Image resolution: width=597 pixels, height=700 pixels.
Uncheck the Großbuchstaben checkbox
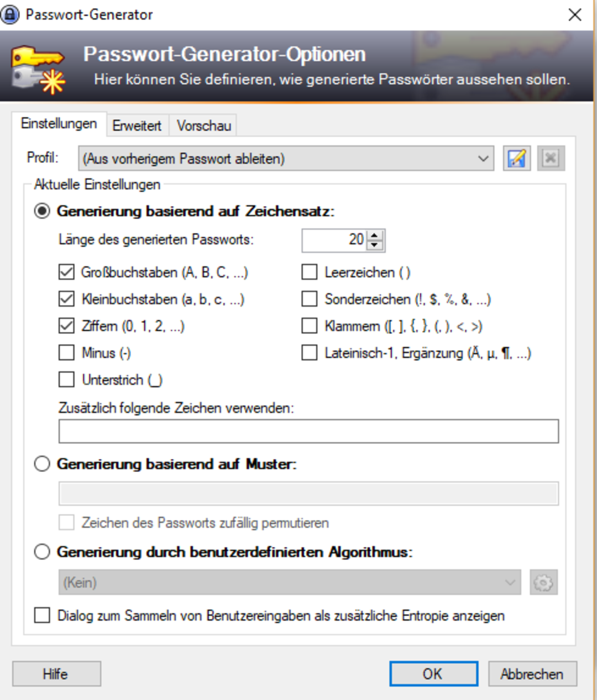coord(67,272)
